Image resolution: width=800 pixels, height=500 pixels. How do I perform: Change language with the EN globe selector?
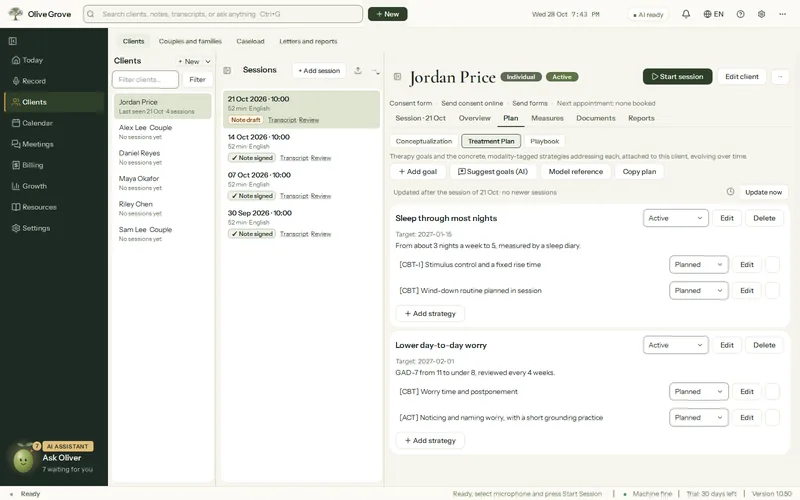click(x=713, y=14)
